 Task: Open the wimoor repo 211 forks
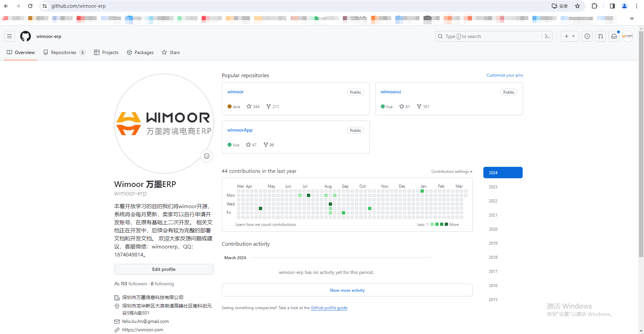pos(273,106)
